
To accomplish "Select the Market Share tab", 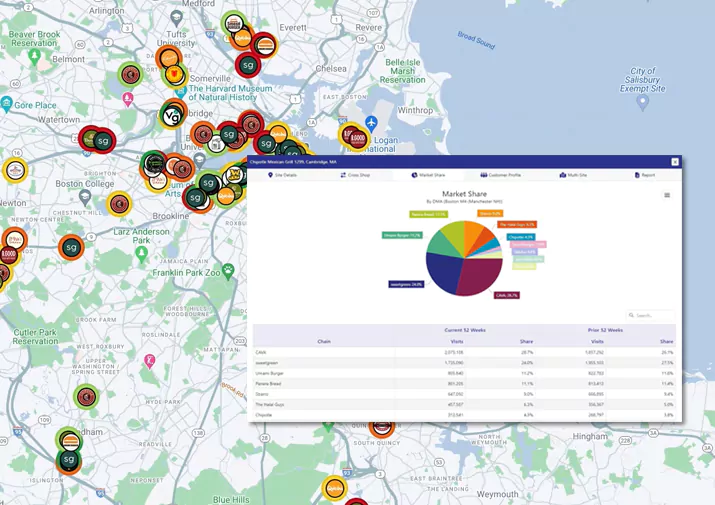I will [428, 175].
